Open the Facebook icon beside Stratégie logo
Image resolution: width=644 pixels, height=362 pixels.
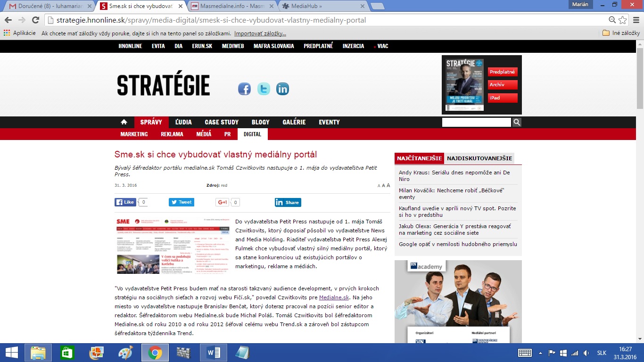[x=244, y=89]
